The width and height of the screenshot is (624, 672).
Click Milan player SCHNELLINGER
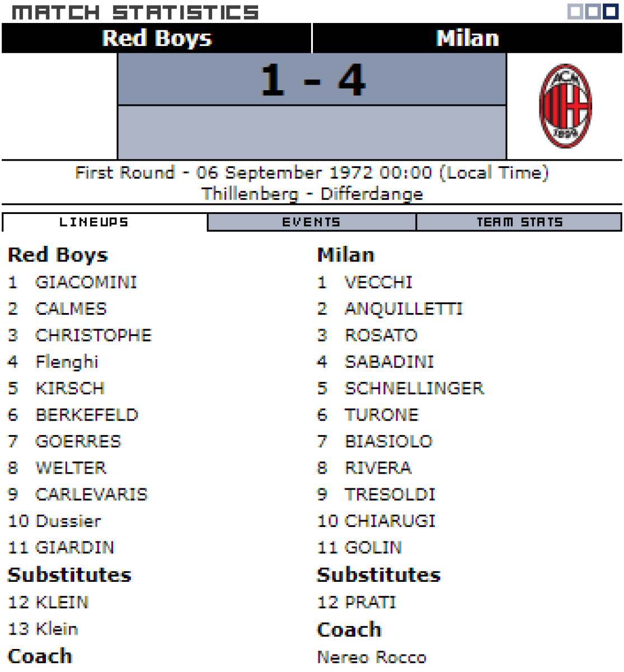coord(414,388)
